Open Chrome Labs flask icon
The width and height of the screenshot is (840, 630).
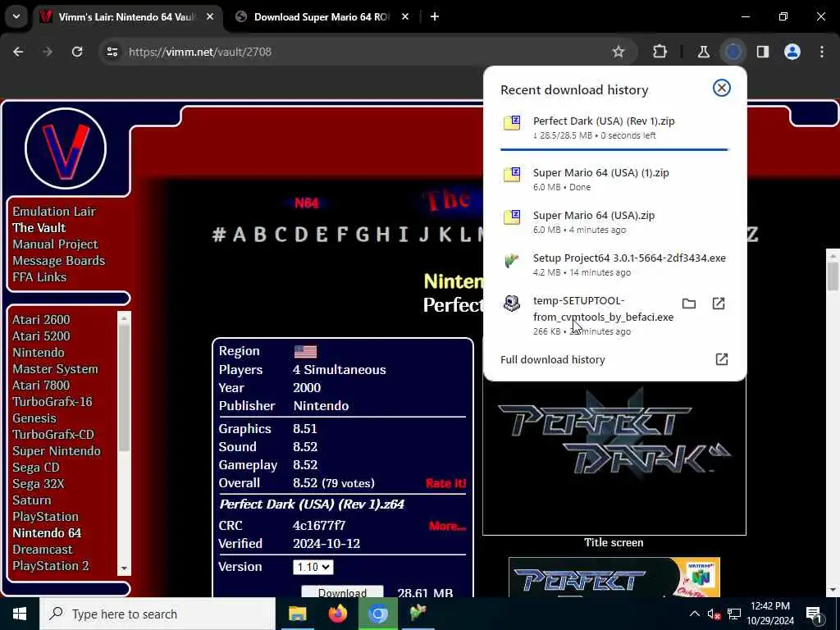point(703,52)
